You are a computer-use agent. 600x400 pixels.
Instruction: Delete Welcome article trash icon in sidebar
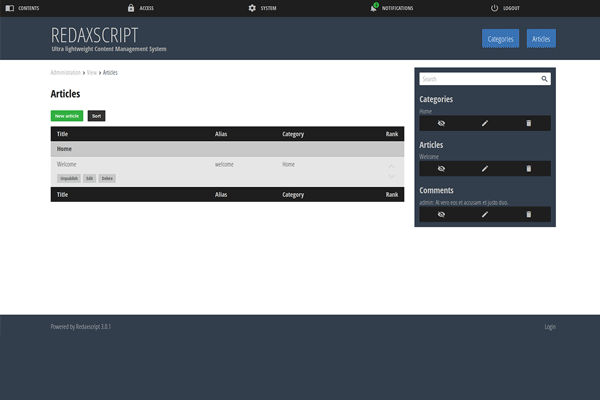(x=529, y=169)
